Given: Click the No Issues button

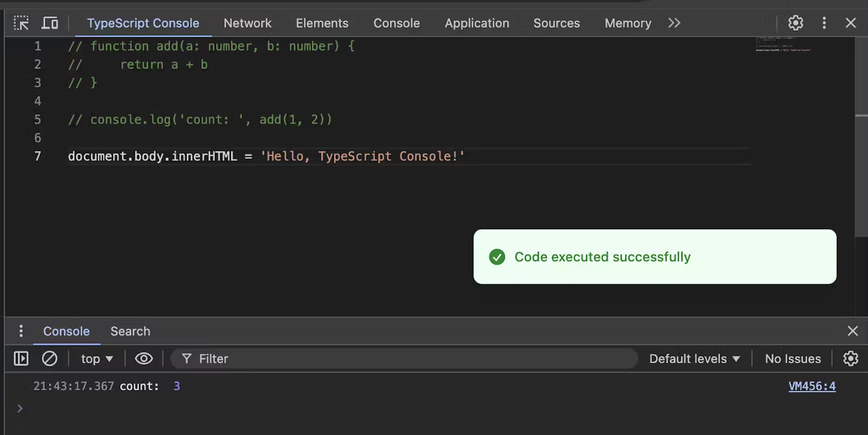Looking at the screenshot, I should [x=792, y=358].
